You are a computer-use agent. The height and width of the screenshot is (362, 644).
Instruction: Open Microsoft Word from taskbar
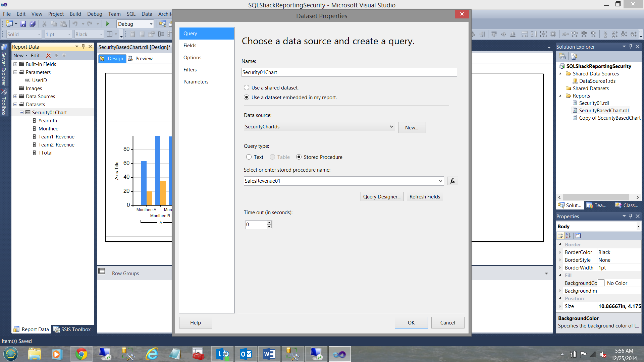click(269, 354)
